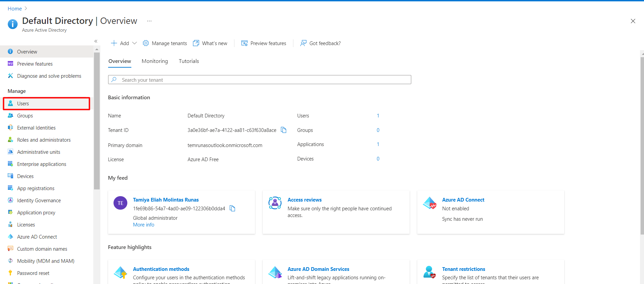The height and width of the screenshot is (284, 644).
Task: Click the sidebar vertical scrollbar
Action: [x=97, y=121]
